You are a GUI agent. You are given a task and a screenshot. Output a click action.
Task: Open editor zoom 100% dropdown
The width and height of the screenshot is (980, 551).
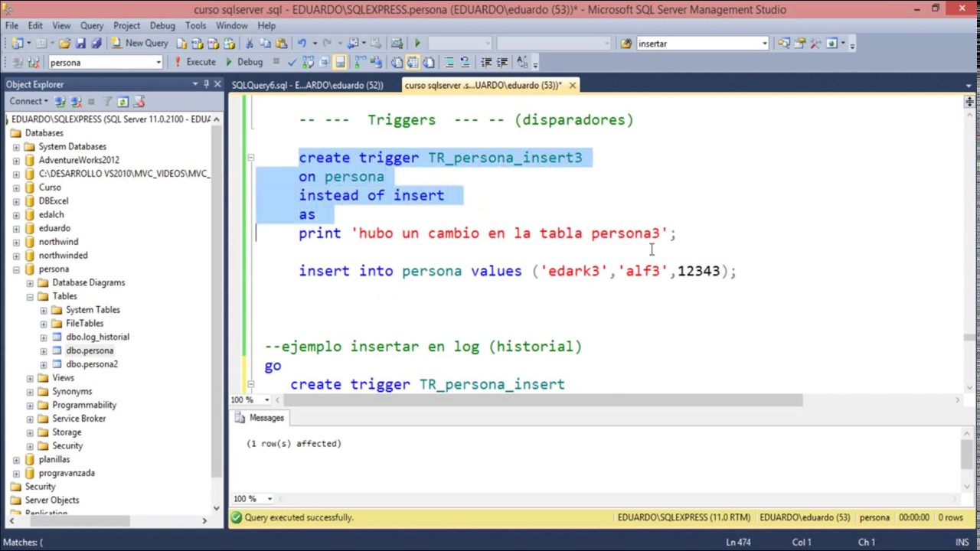point(266,399)
